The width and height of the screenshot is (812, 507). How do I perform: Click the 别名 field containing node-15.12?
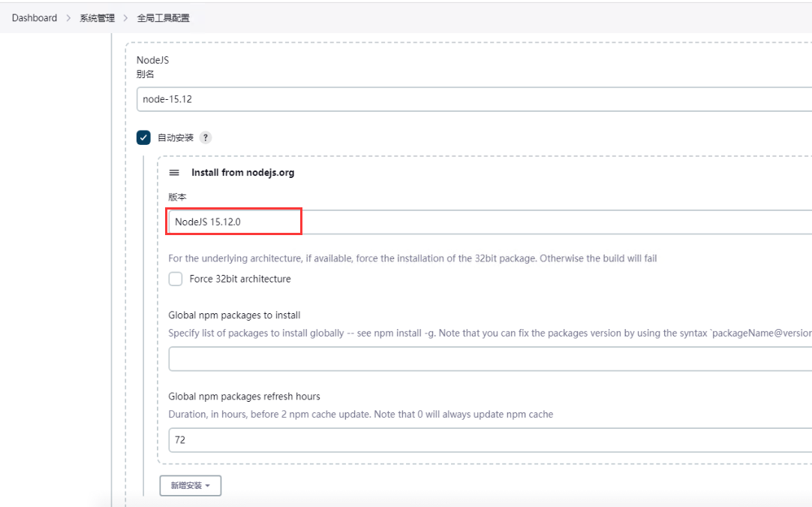coord(473,99)
